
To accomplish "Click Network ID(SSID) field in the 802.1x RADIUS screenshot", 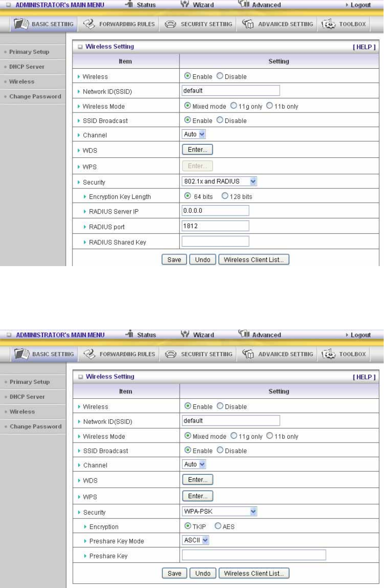I will point(231,91).
